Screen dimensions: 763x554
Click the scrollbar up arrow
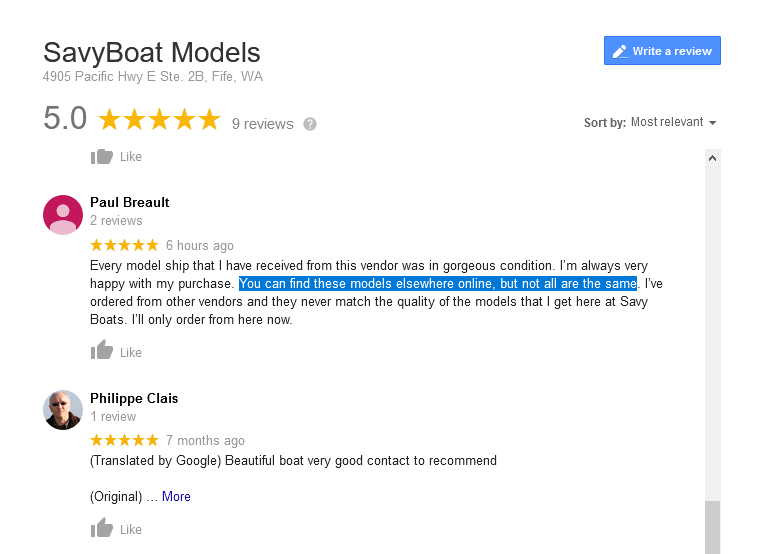click(712, 158)
